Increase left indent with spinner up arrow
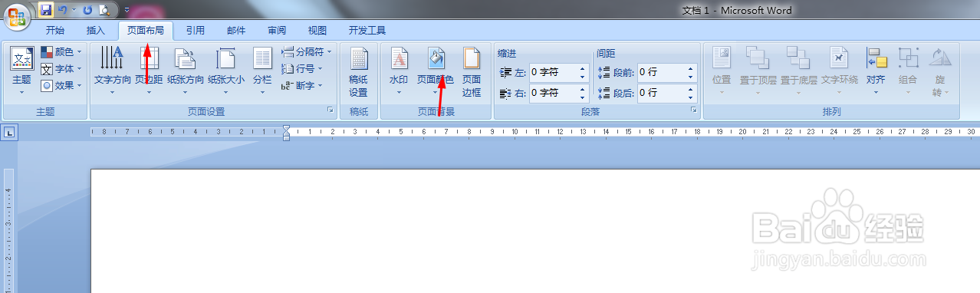The height and width of the screenshot is (293, 980). [582, 69]
